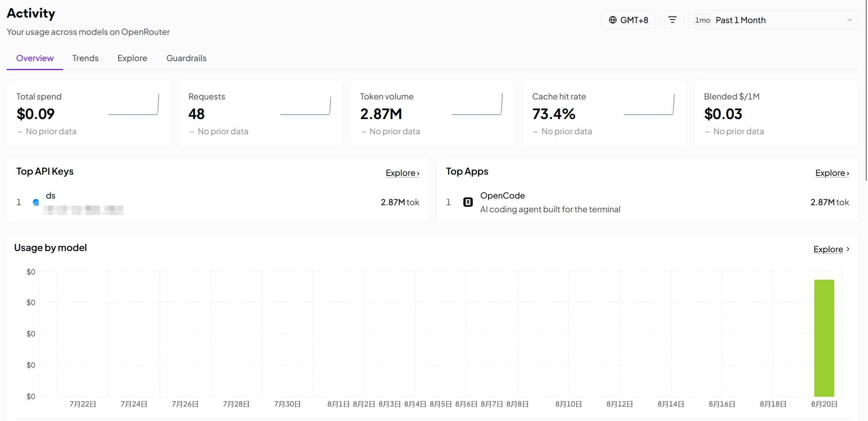
Task: Click the Cache hit rate sparkline
Action: [649, 104]
